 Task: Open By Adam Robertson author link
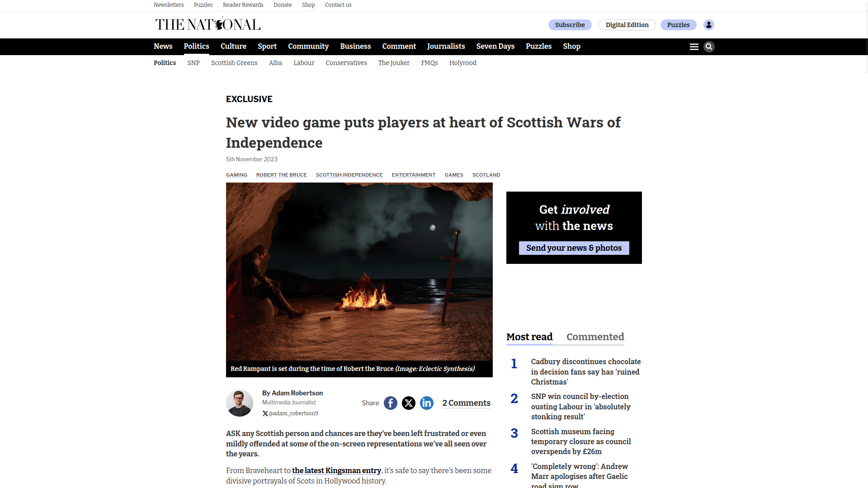click(x=292, y=393)
